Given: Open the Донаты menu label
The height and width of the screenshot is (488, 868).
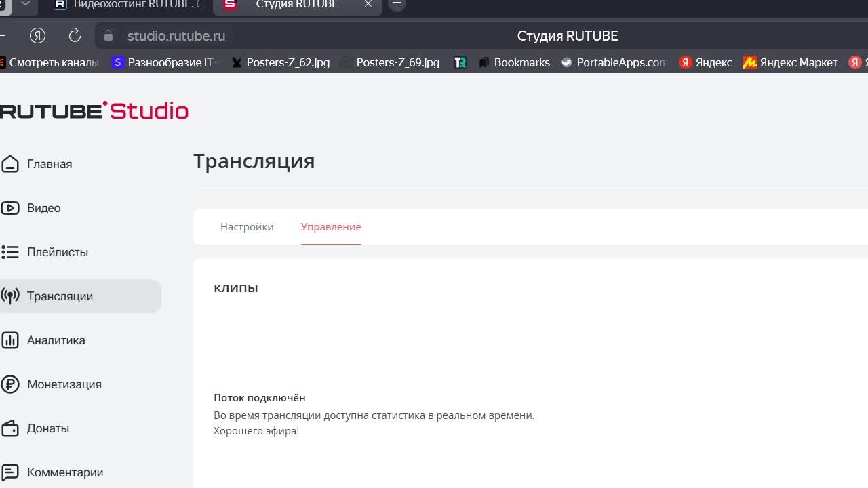Looking at the screenshot, I should coord(48,428).
